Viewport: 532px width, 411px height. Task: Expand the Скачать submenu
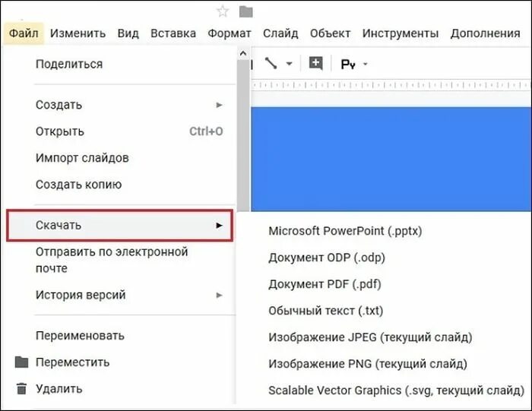(x=120, y=225)
